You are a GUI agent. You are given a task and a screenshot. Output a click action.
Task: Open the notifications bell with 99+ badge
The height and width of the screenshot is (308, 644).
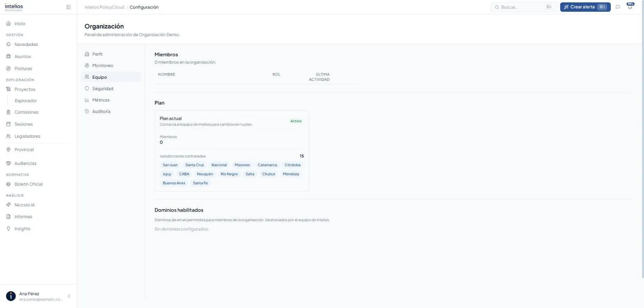tap(630, 7)
